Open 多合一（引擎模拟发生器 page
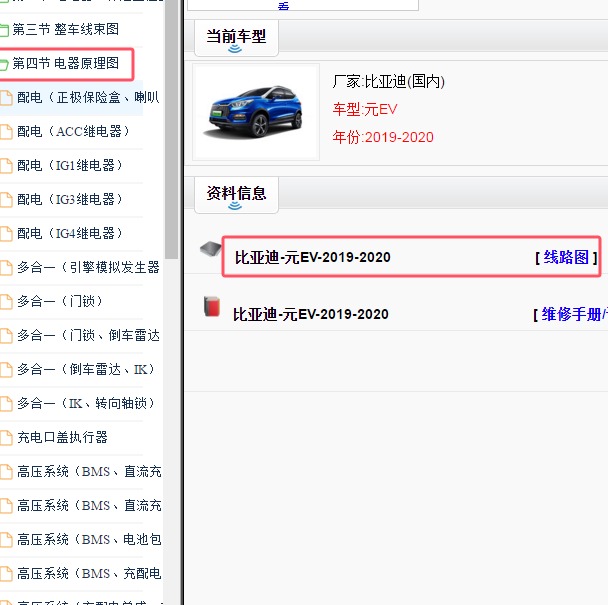The image size is (608, 605). (88, 267)
